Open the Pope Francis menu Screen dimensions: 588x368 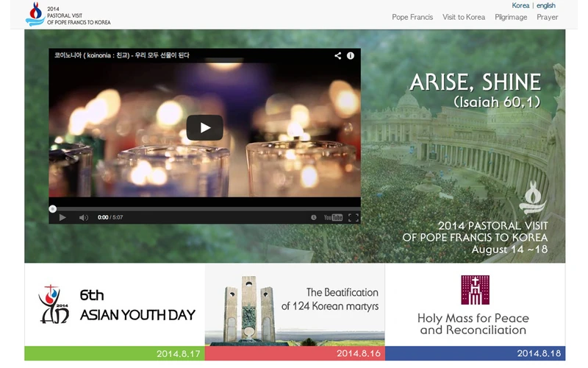412,17
